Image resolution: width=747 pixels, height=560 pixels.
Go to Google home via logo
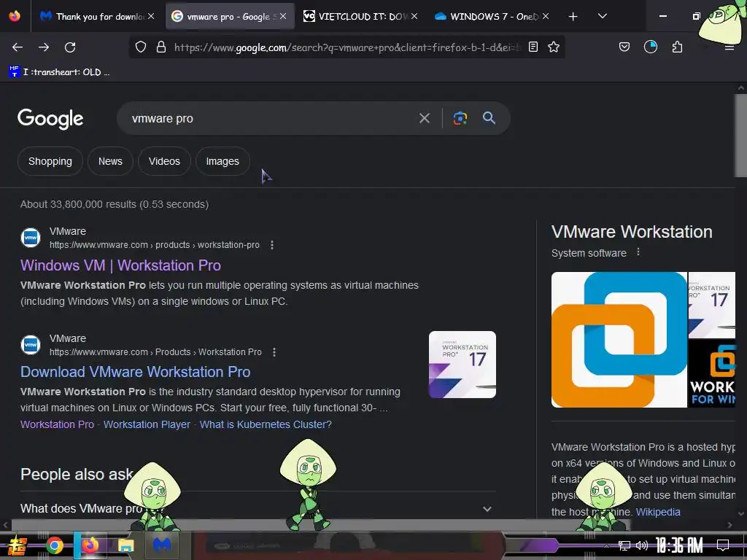click(x=50, y=119)
